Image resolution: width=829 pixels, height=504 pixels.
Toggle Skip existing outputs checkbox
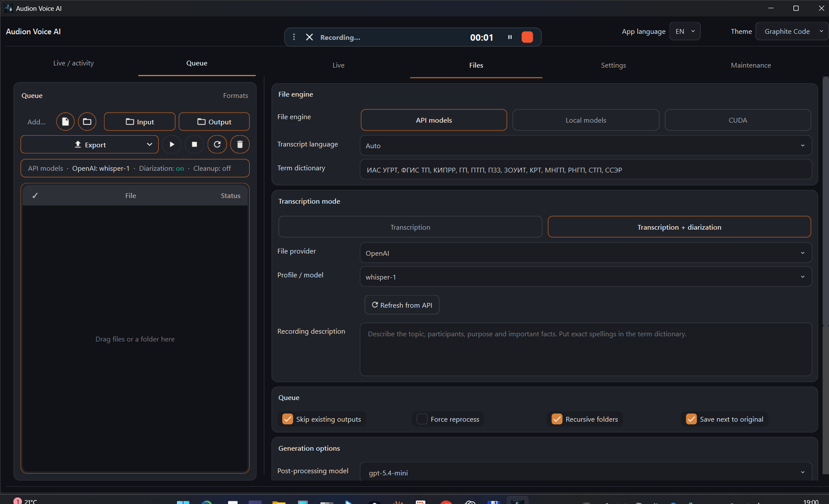288,419
